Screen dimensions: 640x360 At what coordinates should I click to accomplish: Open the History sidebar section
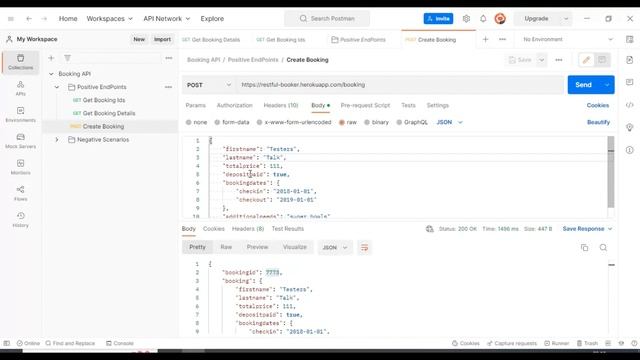coord(20,220)
